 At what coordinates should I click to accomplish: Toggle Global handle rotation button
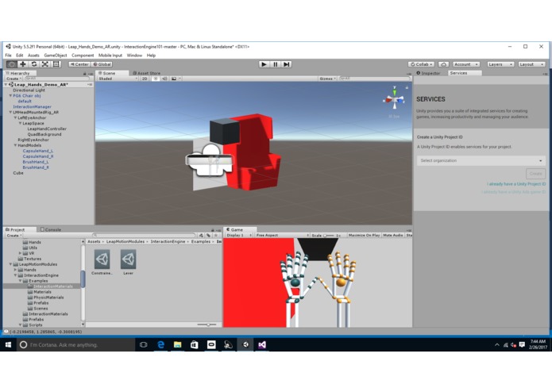pos(102,64)
